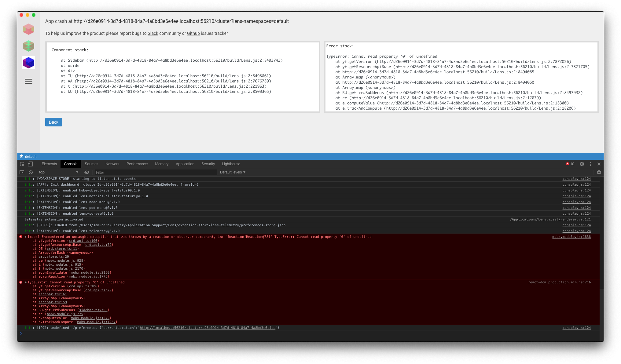This screenshot has height=364, width=621.
Task: Click the 'enabled lens-survey@0.1.0' log line
Action: 69,213
